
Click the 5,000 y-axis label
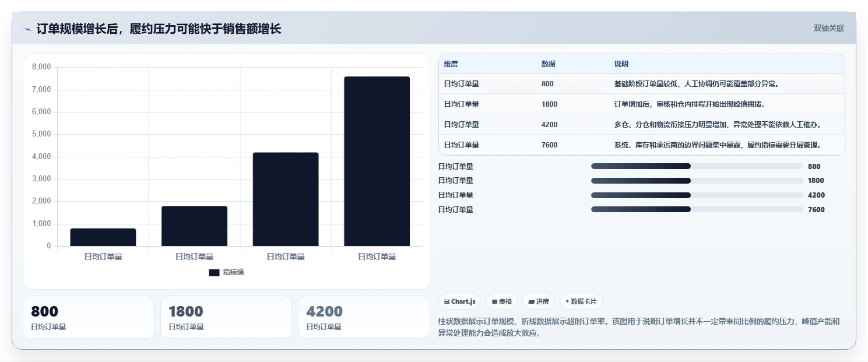(41, 134)
